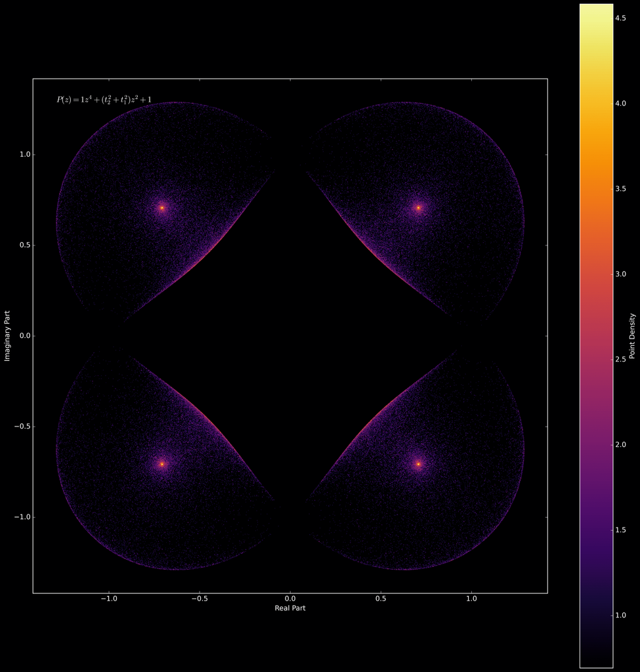640x672 pixels.
Task: Click the 4.5 tick on the colorbar
Action: (620, 18)
